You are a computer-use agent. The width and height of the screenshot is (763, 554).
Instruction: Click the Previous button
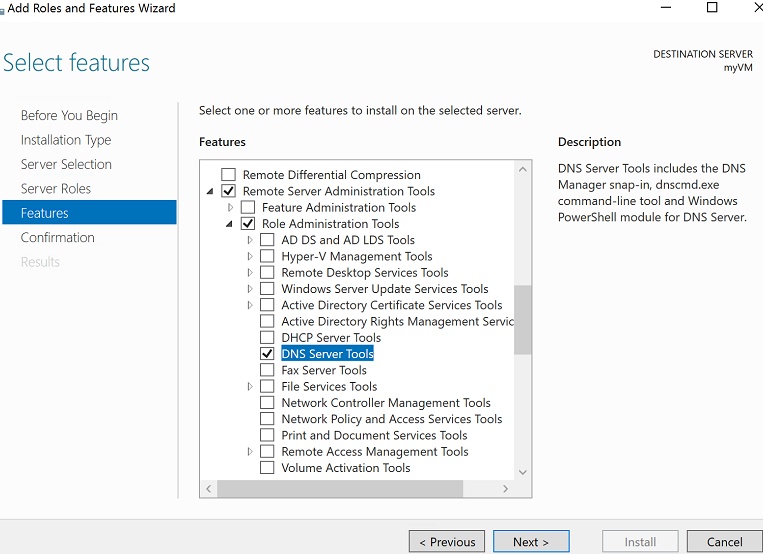click(x=447, y=542)
